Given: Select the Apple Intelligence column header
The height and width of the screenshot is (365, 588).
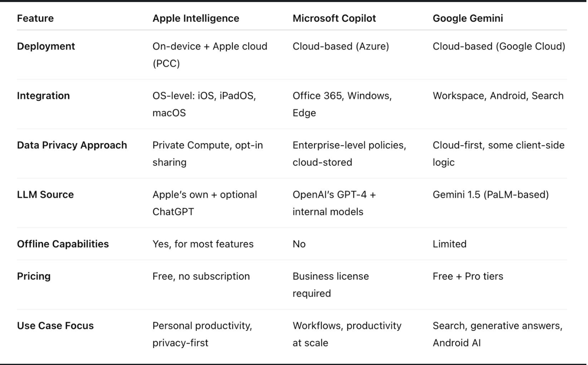Looking at the screenshot, I should coord(196,18).
